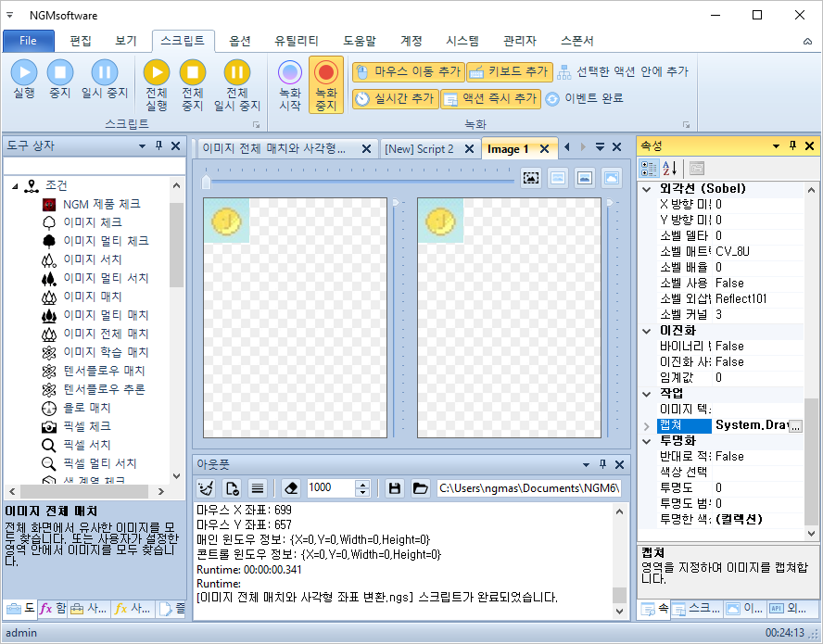
Task: Collapse the 투명화 property group
Action: pyautogui.click(x=647, y=441)
